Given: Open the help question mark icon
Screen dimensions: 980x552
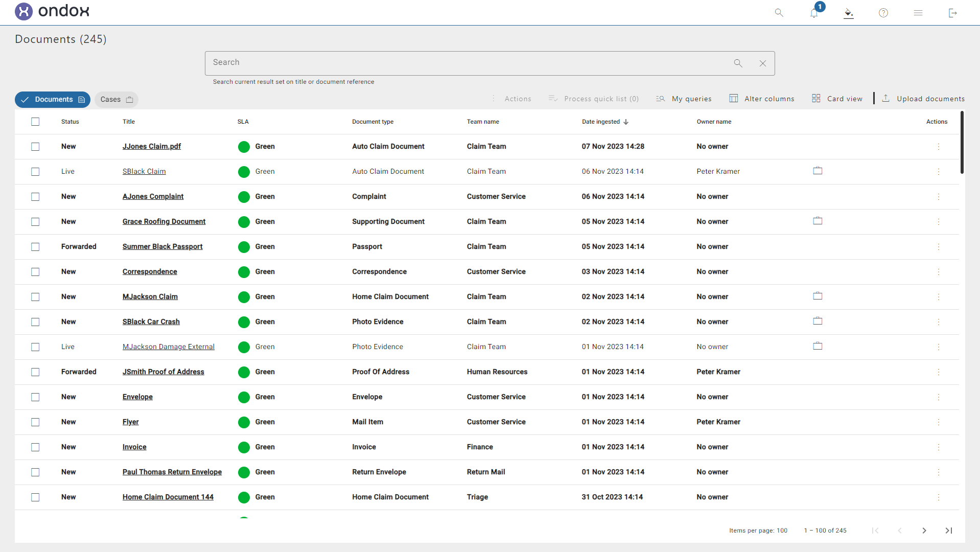Looking at the screenshot, I should pos(883,13).
